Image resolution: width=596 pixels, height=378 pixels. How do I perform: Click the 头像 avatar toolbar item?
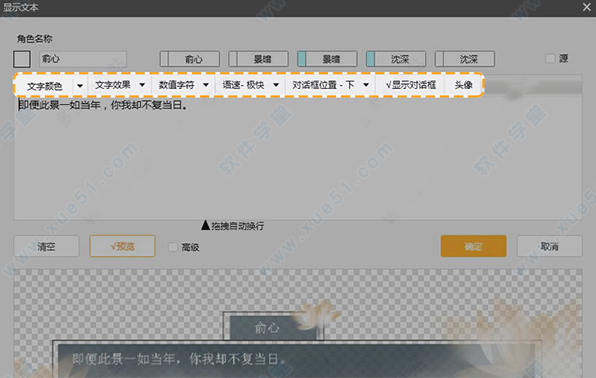[464, 85]
